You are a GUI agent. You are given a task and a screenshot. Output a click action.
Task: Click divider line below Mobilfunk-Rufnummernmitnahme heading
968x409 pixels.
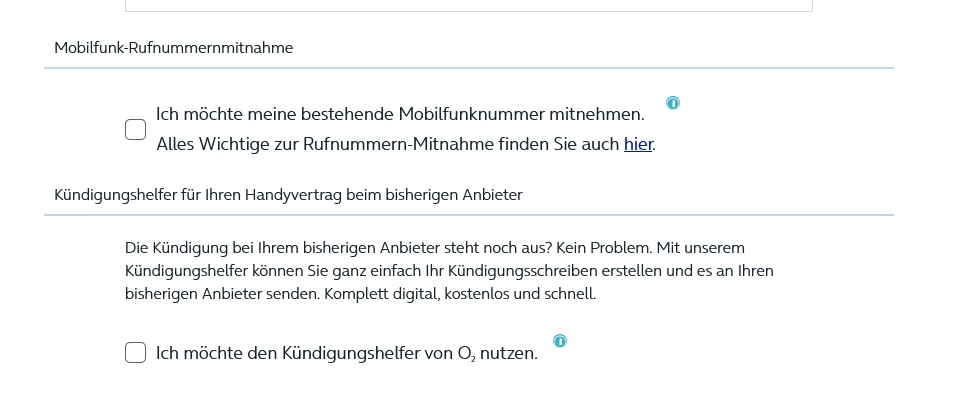[468, 68]
